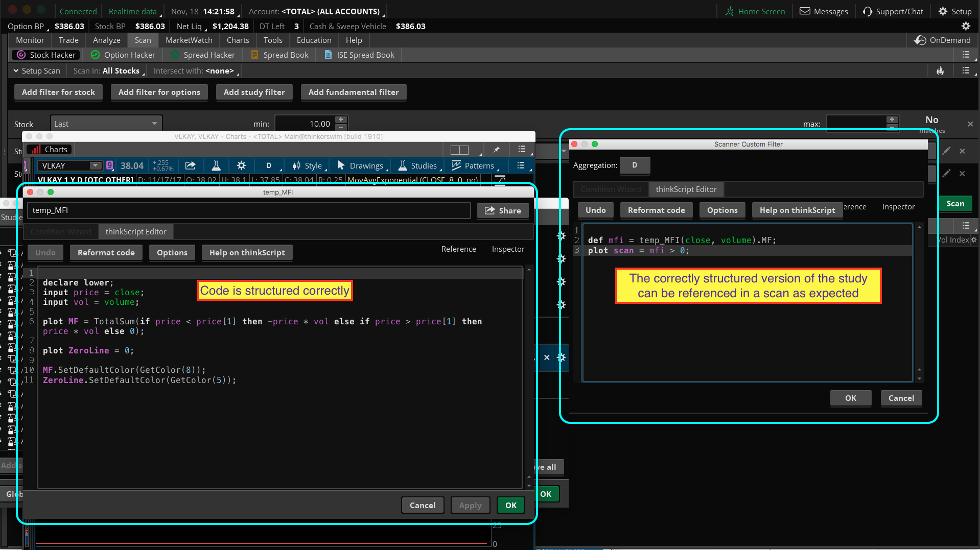Image resolution: width=980 pixels, height=550 pixels.
Task: Click Cancel in temp_MFI dialog
Action: pos(423,505)
